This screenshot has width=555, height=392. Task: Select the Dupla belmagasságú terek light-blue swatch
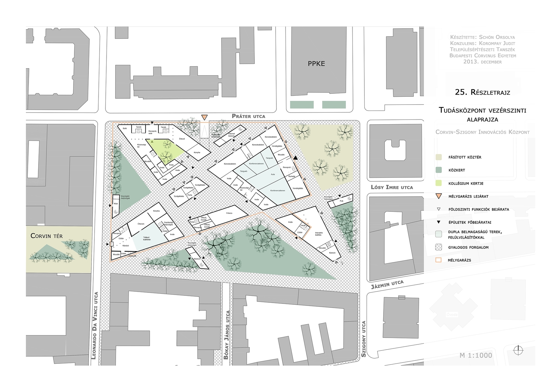438,234
